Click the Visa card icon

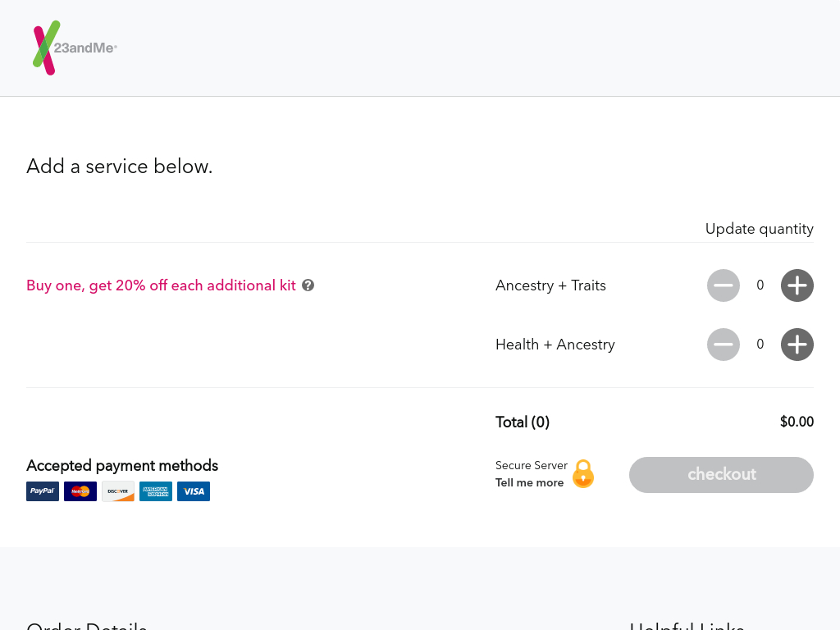point(194,491)
